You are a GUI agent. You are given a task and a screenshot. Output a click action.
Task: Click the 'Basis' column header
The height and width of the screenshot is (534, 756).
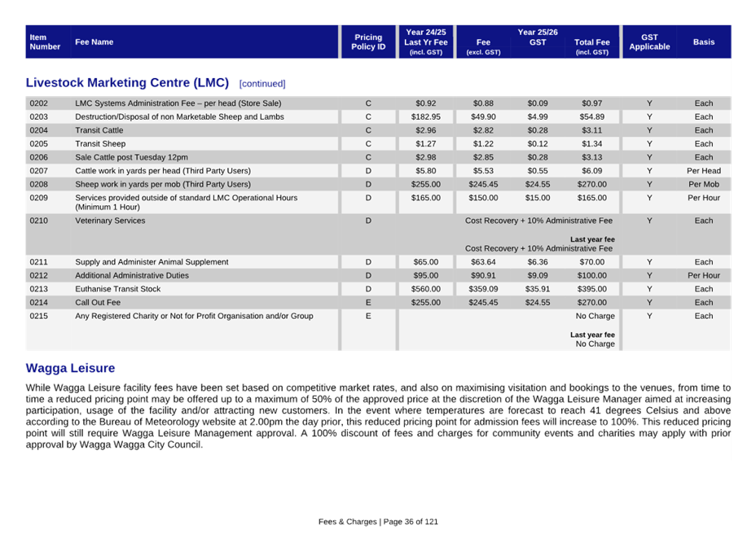pos(704,42)
